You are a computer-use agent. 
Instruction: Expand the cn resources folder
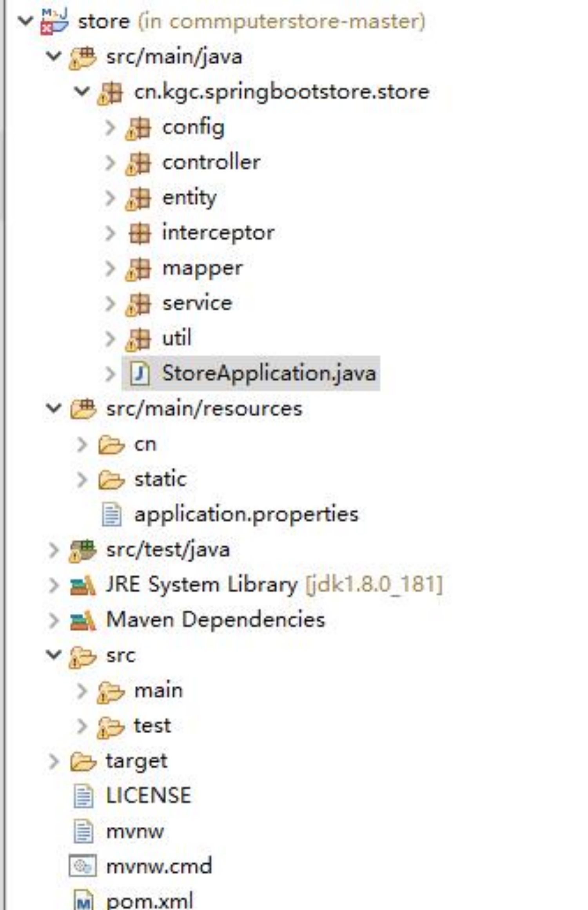click(x=82, y=445)
